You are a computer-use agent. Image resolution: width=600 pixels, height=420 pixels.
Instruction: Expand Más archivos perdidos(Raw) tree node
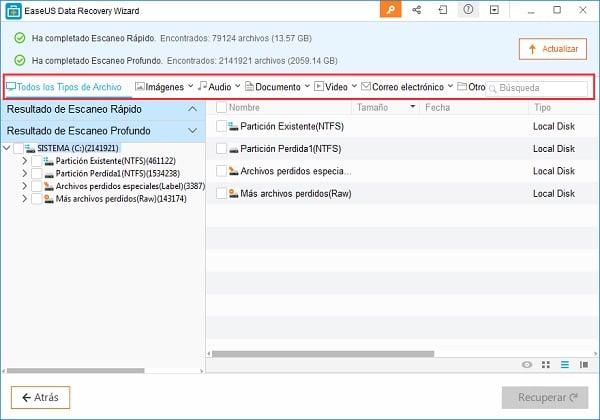(24, 199)
